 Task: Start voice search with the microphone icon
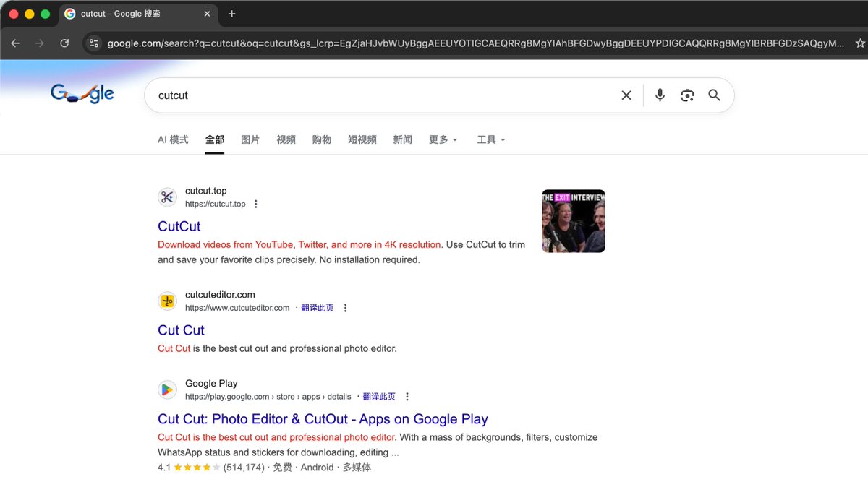pos(660,95)
